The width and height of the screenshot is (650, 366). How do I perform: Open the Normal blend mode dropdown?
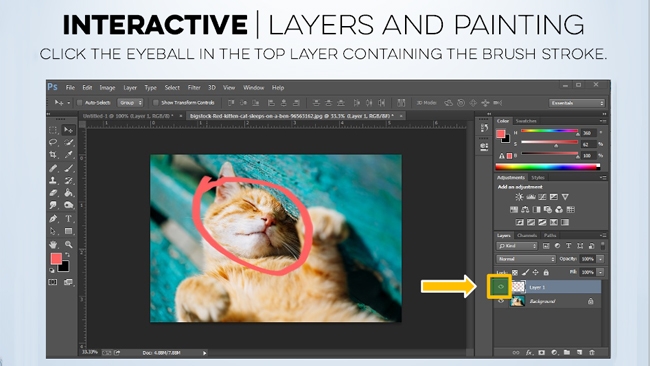pos(526,259)
